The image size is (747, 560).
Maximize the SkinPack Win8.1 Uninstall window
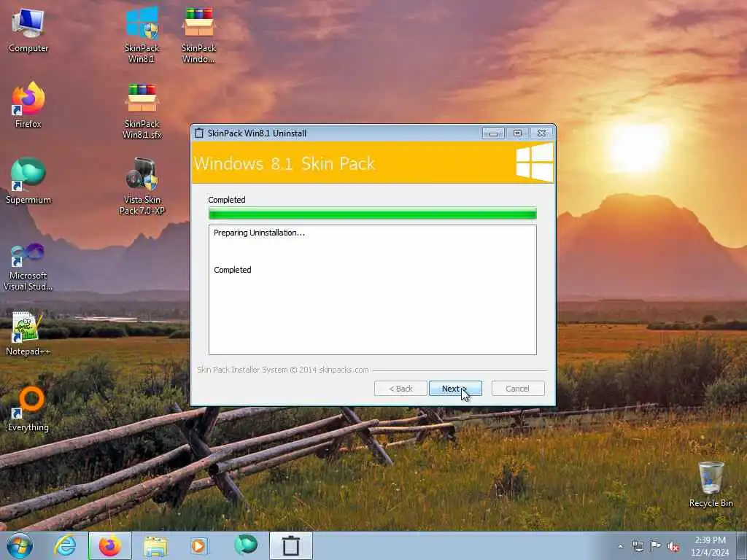517,133
